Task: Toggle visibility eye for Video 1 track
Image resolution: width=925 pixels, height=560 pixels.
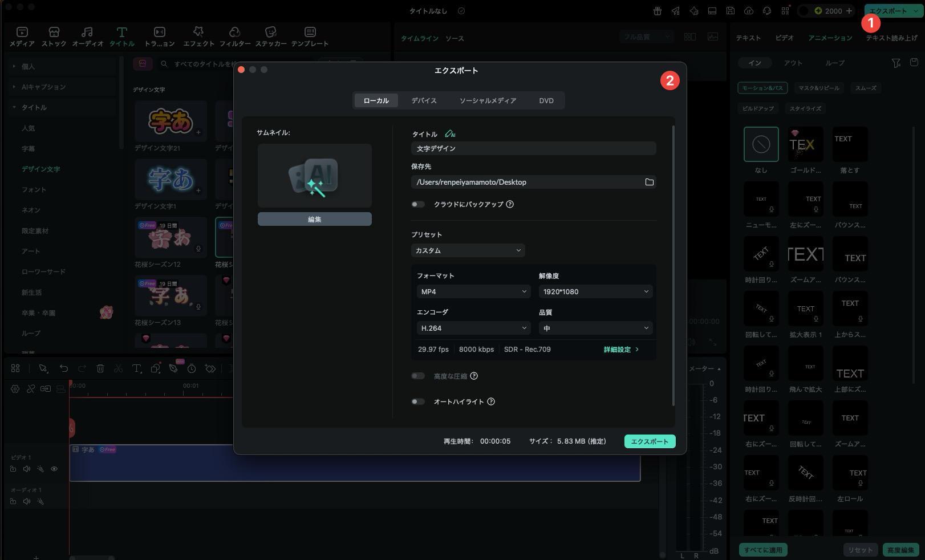Action: pyautogui.click(x=54, y=469)
